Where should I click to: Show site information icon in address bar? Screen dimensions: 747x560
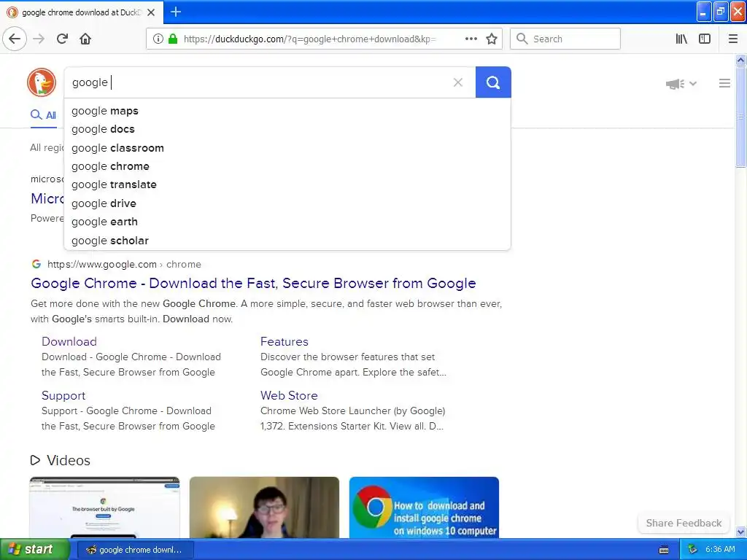point(158,39)
